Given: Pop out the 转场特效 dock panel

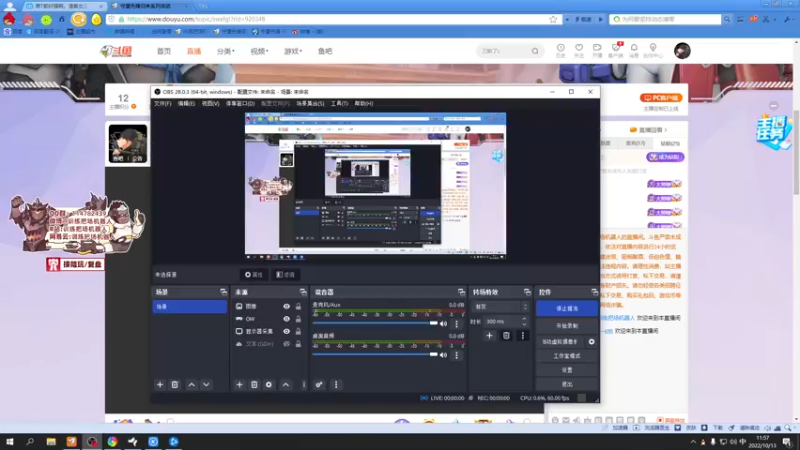Looking at the screenshot, I should tap(527, 292).
